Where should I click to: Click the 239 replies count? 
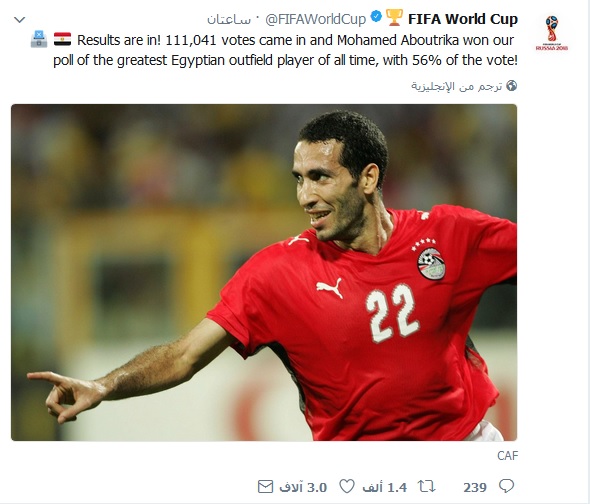(475, 487)
